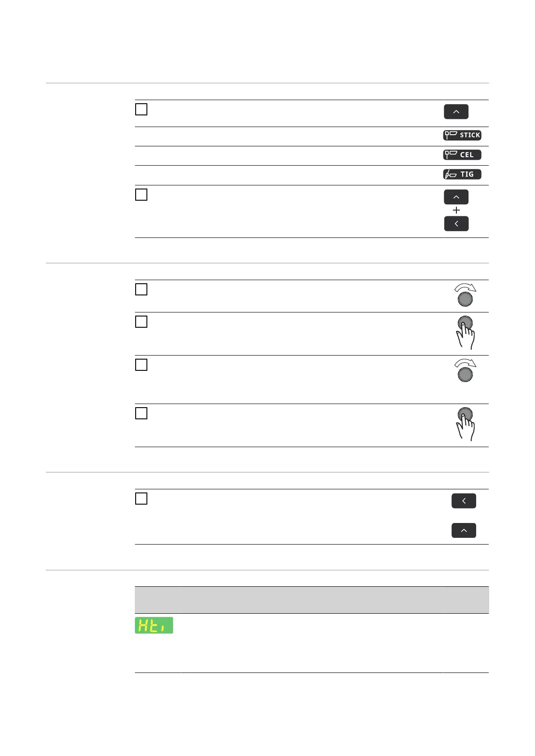Choose the TIG torch mode icon

462,174
